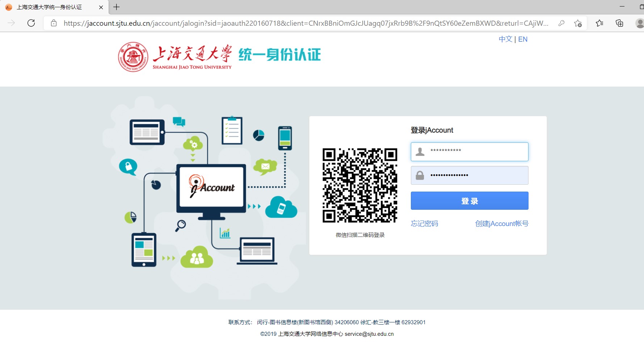The width and height of the screenshot is (644, 351).
Task: Open the Collections icon
Action: coord(619,23)
